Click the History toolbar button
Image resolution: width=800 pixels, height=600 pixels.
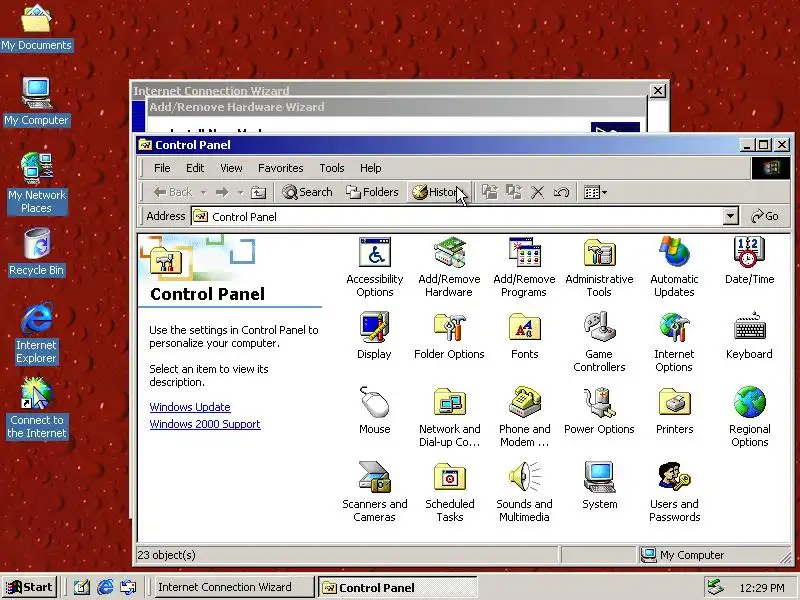pos(439,192)
